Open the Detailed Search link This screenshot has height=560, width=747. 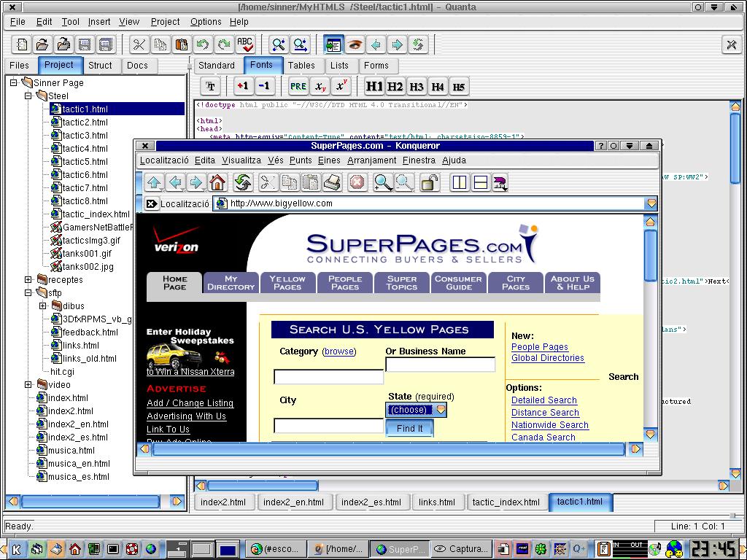[x=544, y=400]
